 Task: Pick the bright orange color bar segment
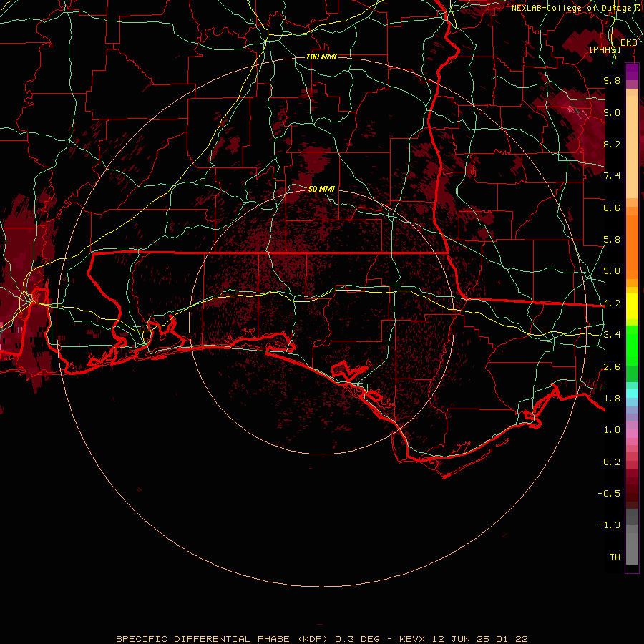tap(632, 246)
